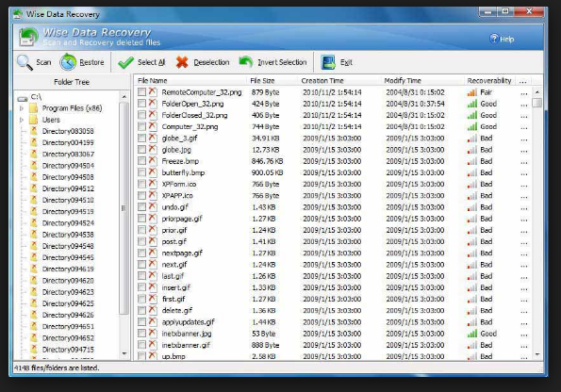Click deleted folder icon for Directory094652
This screenshot has width=561, height=392.
pos(34,337)
